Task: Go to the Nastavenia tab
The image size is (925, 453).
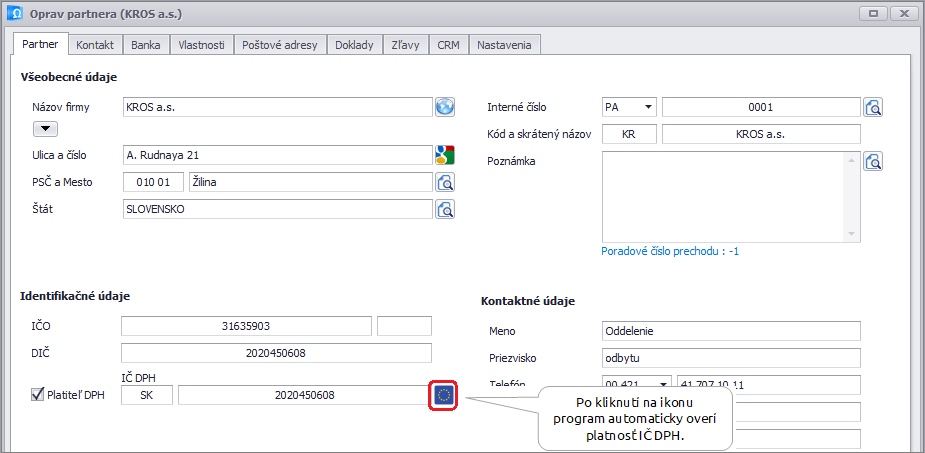Action: point(505,45)
